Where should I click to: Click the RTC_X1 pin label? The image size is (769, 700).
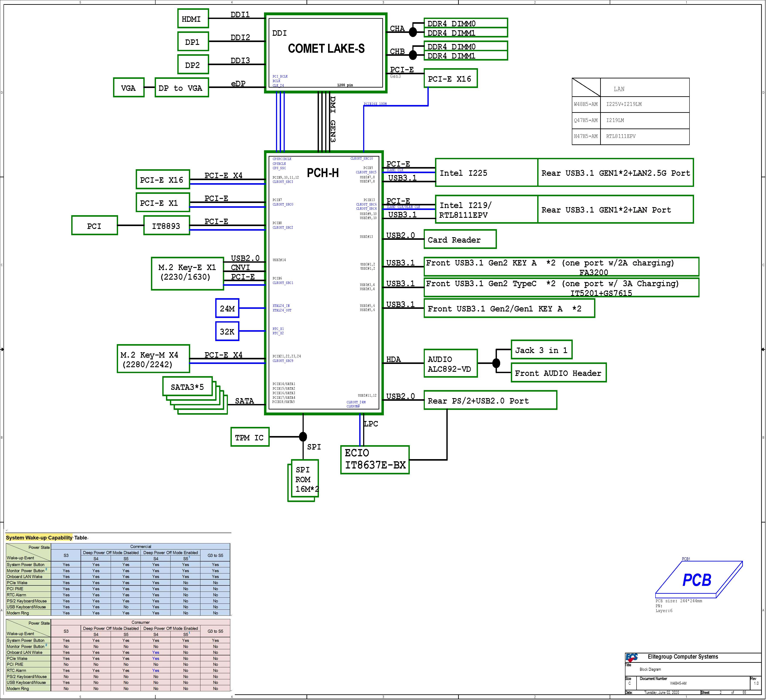[x=278, y=329]
